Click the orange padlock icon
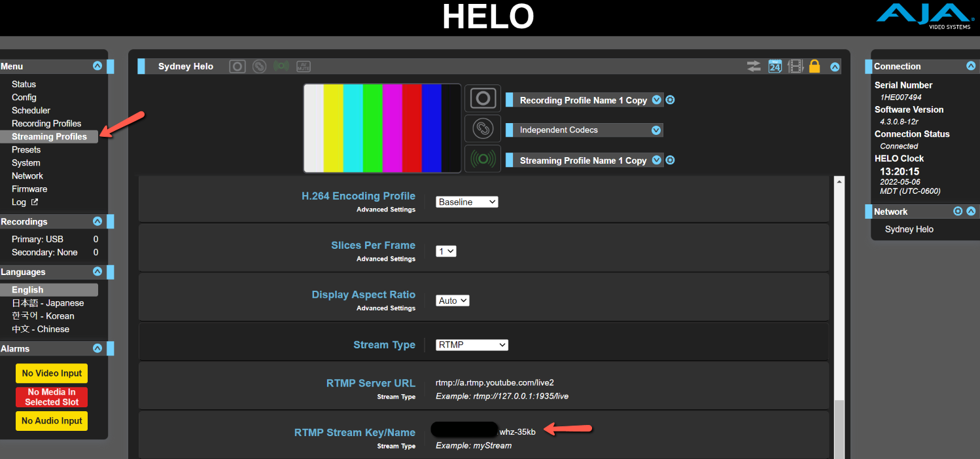This screenshot has height=459, width=980. click(814, 66)
